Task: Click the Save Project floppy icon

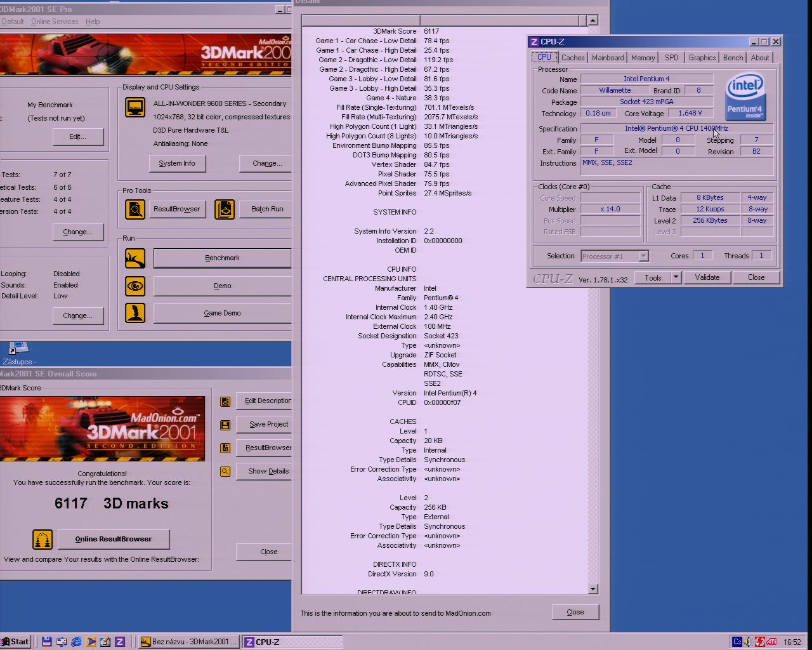Action: [x=225, y=425]
